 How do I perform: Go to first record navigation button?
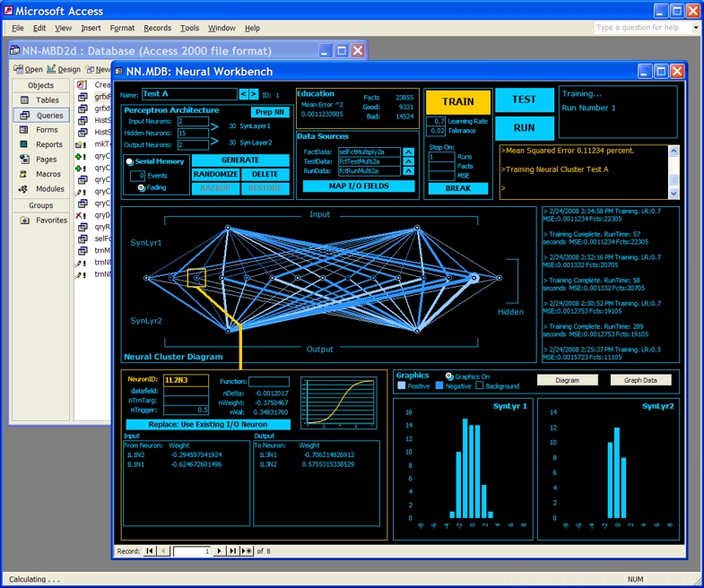[x=150, y=550]
